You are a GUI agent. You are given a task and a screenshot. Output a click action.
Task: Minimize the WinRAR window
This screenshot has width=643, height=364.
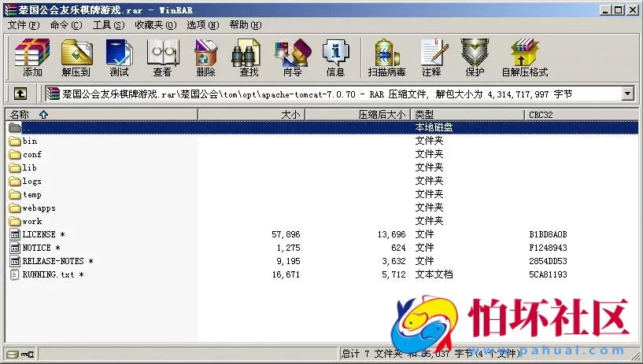[605, 9]
